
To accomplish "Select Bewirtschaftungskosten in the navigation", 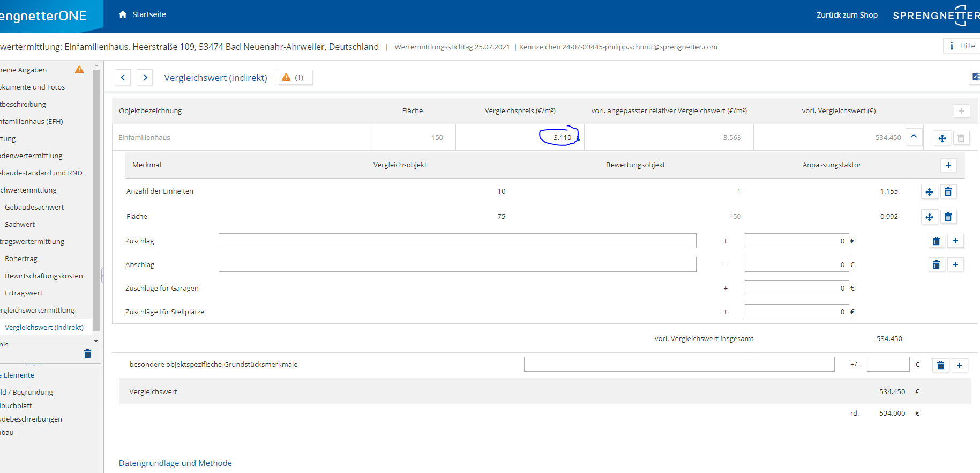I will 44,276.
